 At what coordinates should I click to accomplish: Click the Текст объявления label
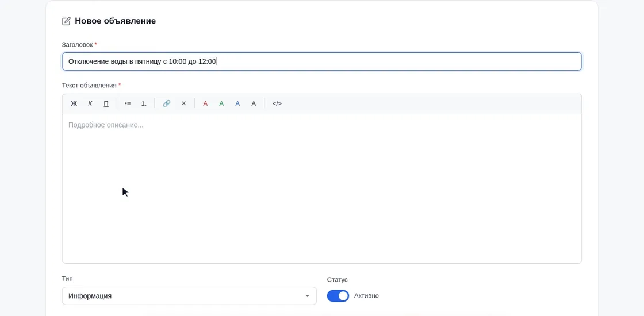(x=89, y=86)
